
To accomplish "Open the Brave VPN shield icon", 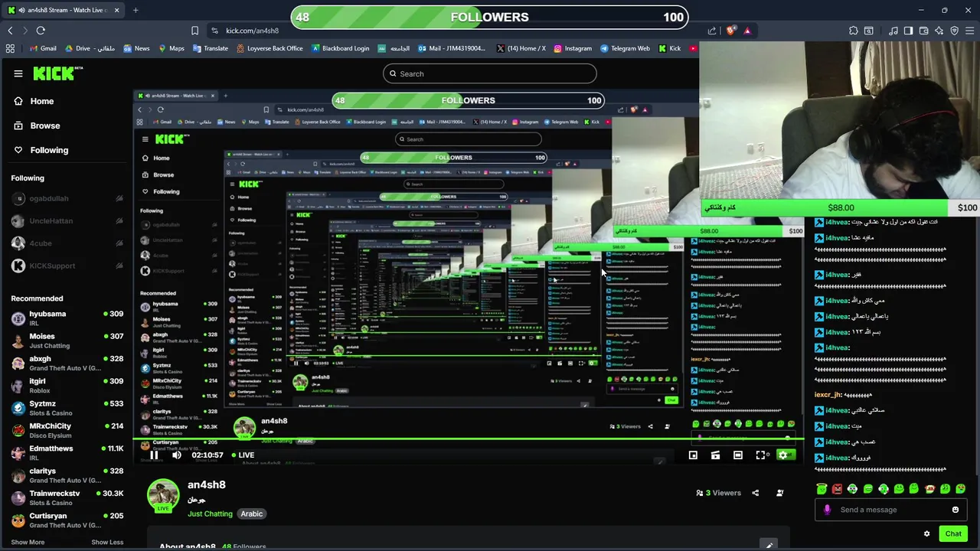I will click(x=955, y=31).
